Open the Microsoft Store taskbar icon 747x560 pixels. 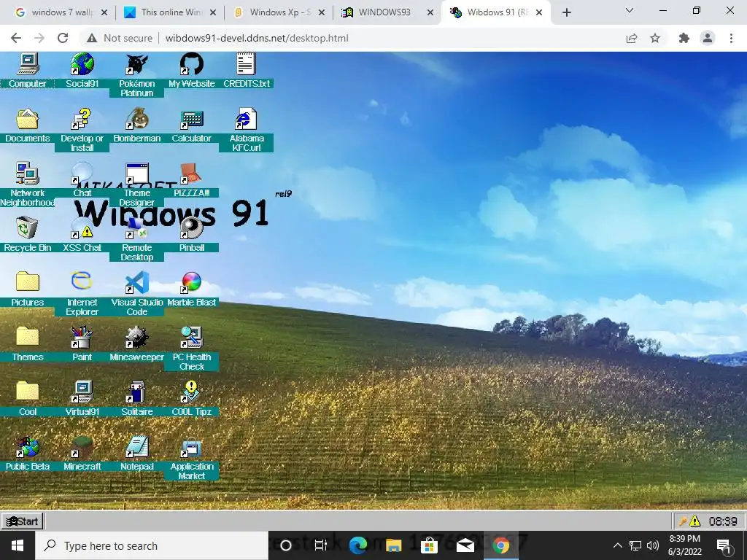(429, 545)
